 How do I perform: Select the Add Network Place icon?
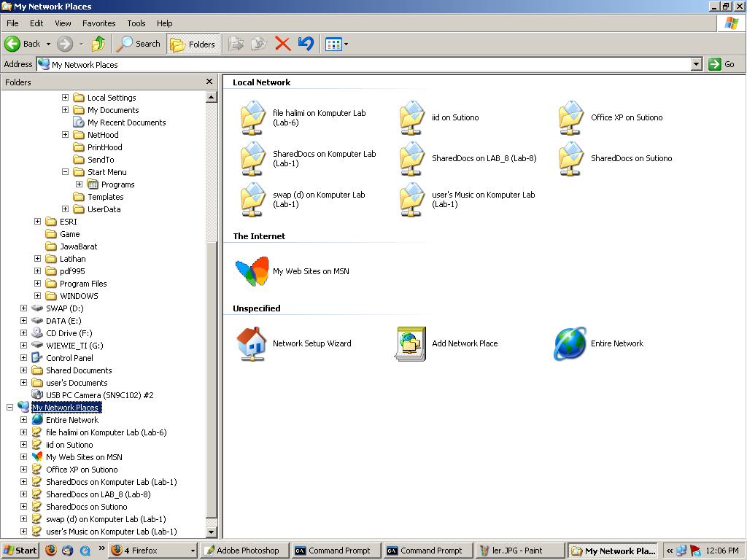click(410, 343)
